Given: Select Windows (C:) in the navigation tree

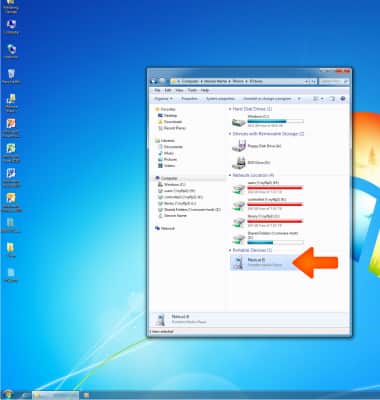Looking at the screenshot, I should click(172, 184).
